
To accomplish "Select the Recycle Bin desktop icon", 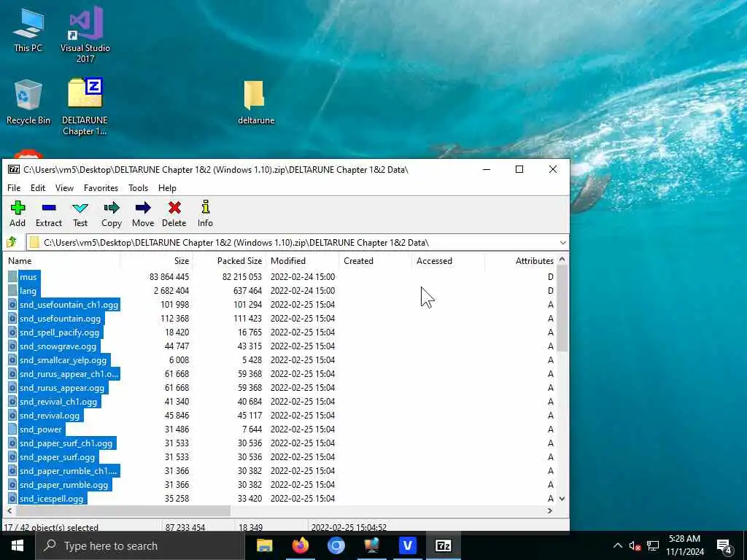I will pos(28,102).
